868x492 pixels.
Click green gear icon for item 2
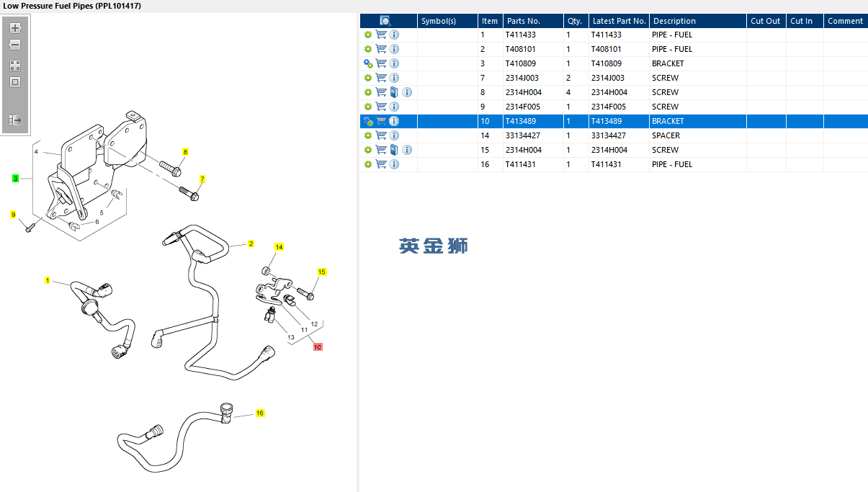click(x=368, y=49)
